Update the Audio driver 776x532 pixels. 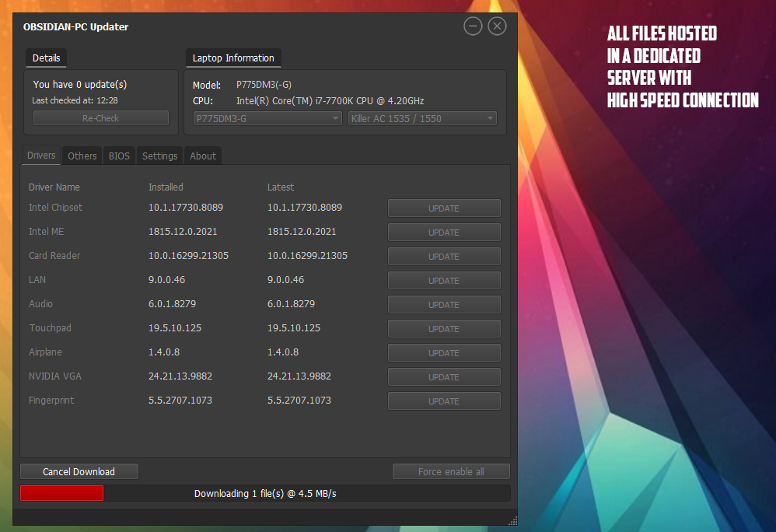444,305
